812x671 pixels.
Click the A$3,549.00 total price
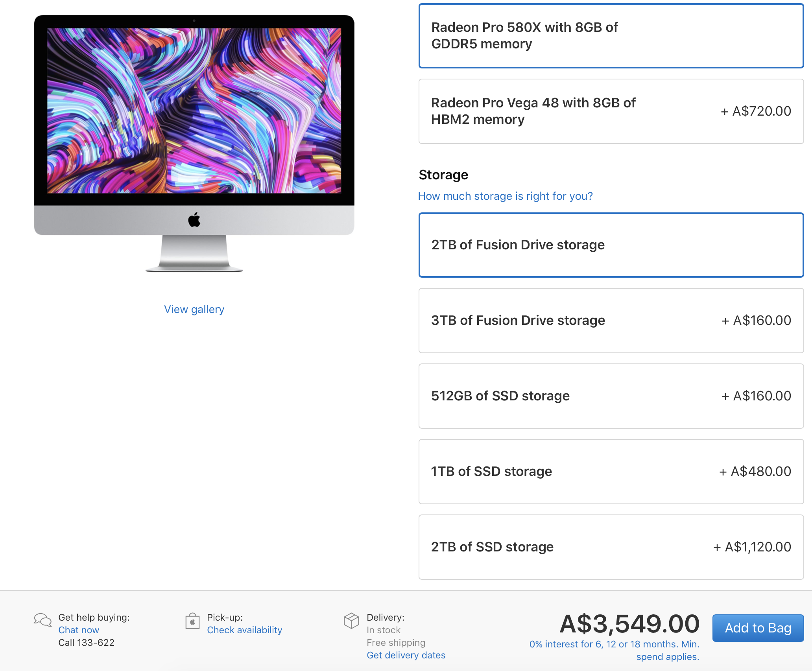[x=629, y=624]
